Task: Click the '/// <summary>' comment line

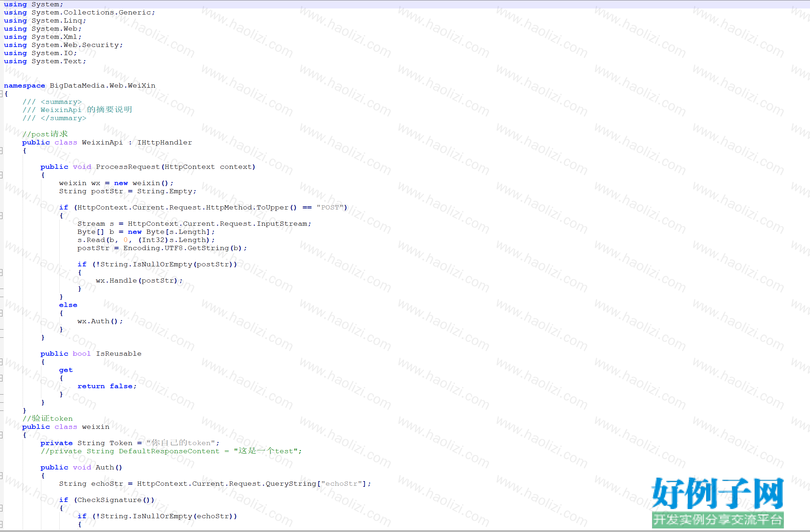Action: (52, 102)
